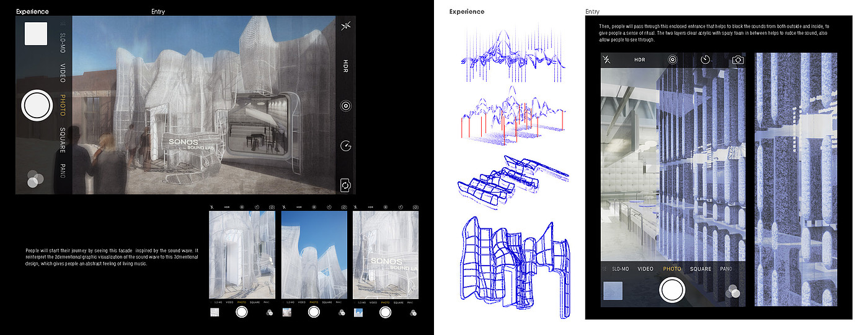
Task: Click flash icon in purple entry camera screen
Action: pos(607,60)
